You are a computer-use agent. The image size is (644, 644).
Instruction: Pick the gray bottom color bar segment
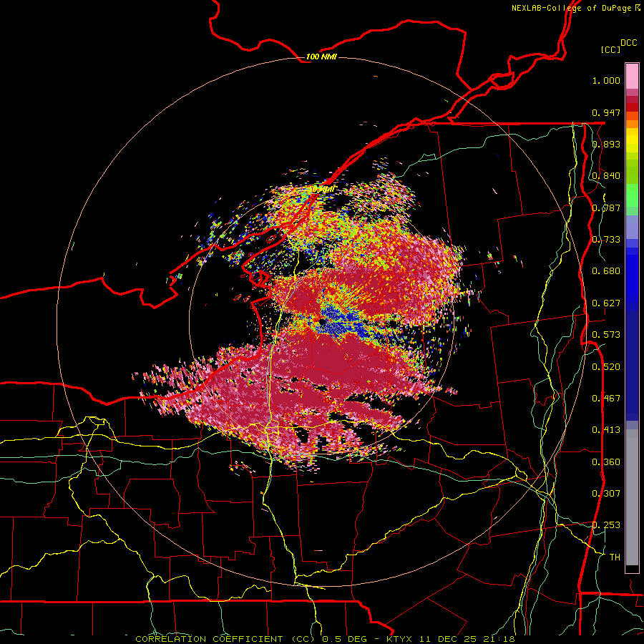point(632,497)
